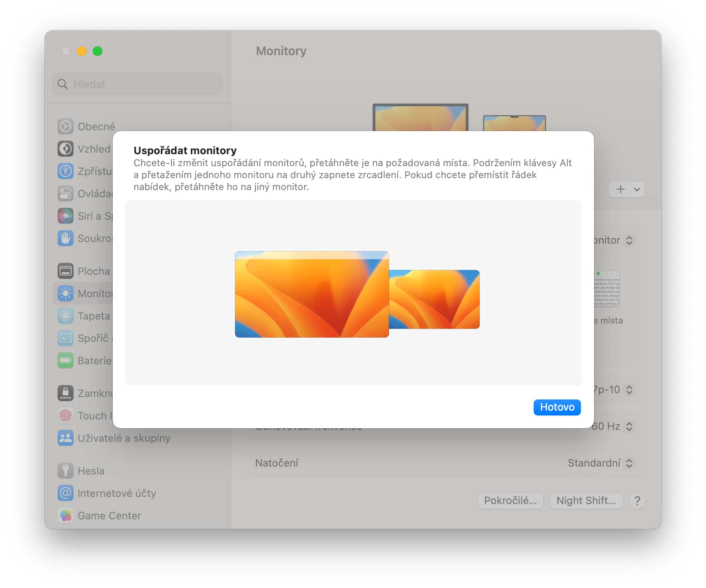The width and height of the screenshot is (706, 588).
Task: Open Internetové účty icon in sidebar
Action: (66, 493)
